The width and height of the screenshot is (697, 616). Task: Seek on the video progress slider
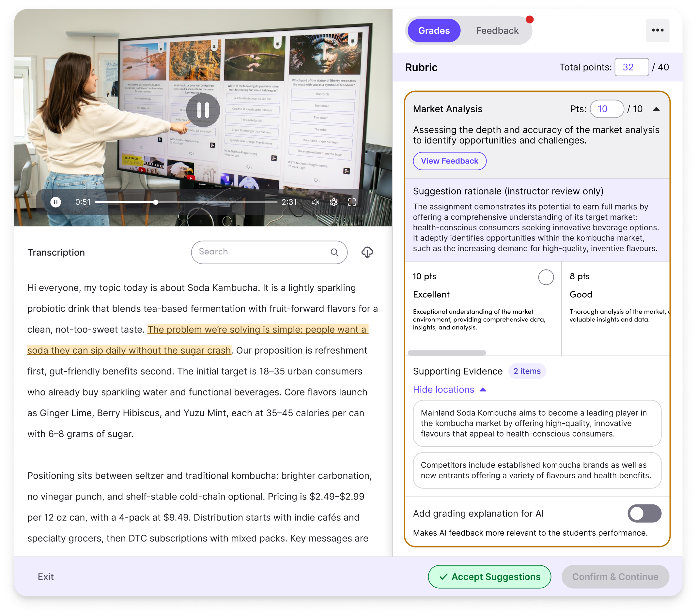coord(186,202)
